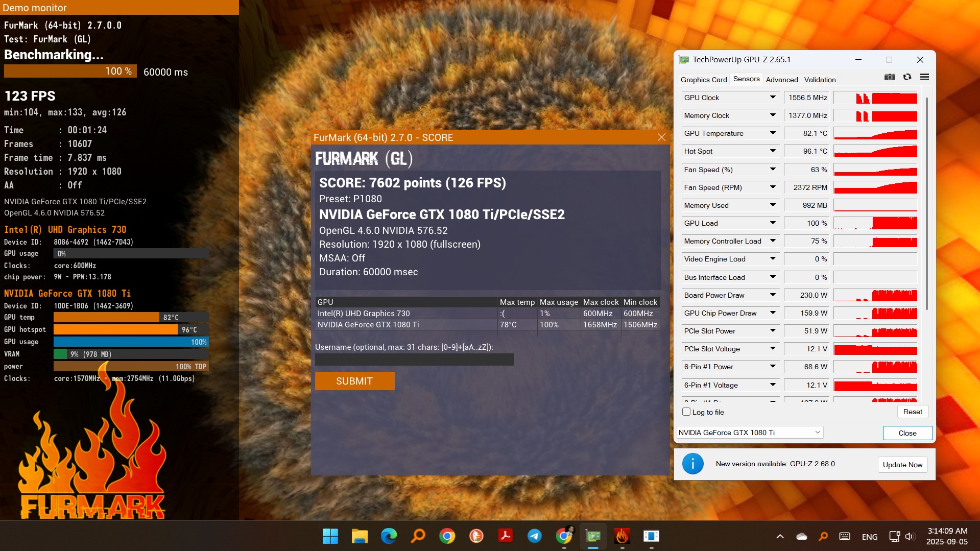Enable Log to file checkbox
This screenshot has width=980, height=551.
click(x=686, y=412)
